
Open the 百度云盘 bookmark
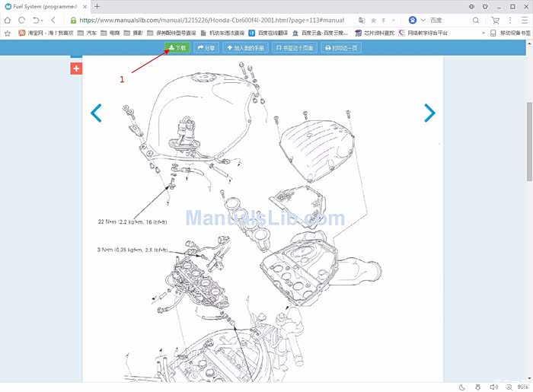pos(320,33)
